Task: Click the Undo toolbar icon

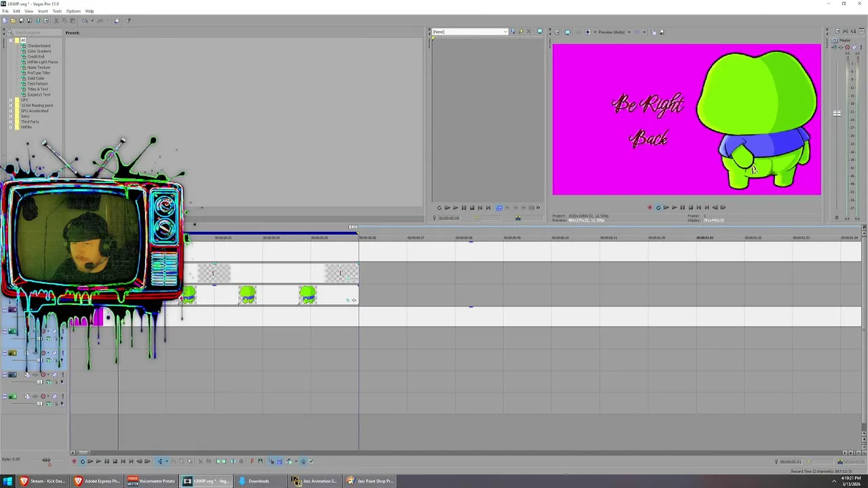Action: 85,20
